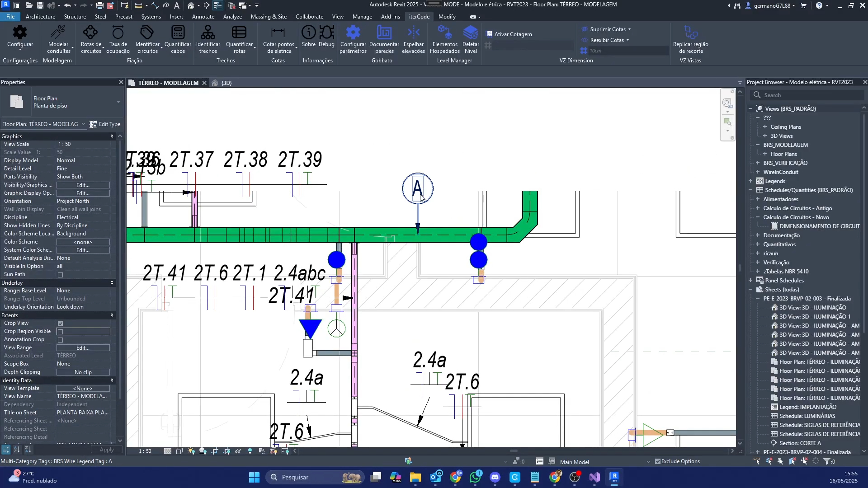Screen dimensions: 868x488
Task: Open the Rotas de circuitos tool
Action: coord(90,33)
